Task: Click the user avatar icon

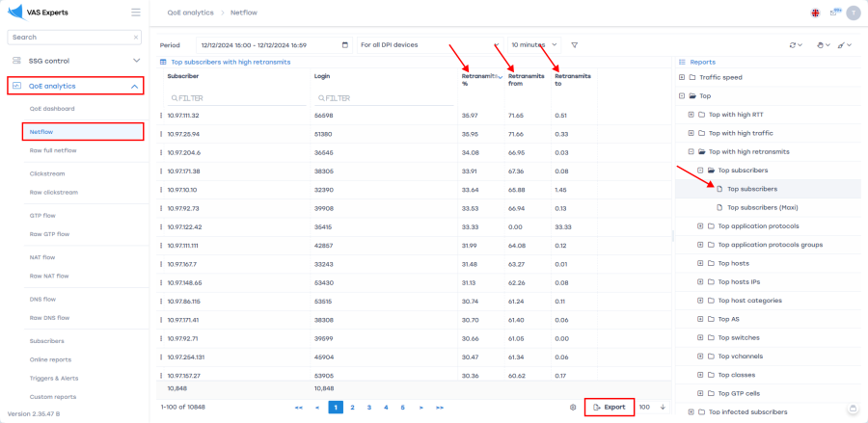Action: (853, 13)
